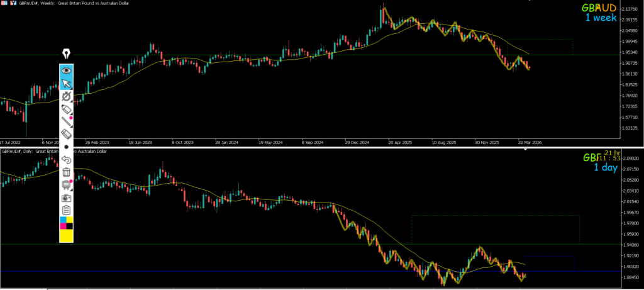Toggle the eye visibility button in toolbar
The image size is (644, 290).
[x=67, y=70]
